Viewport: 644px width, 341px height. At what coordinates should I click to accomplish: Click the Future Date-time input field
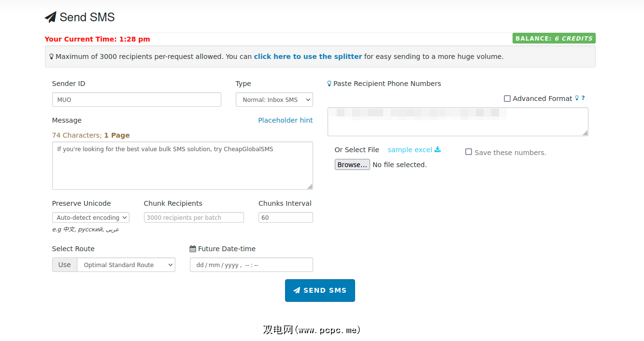(251, 265)
